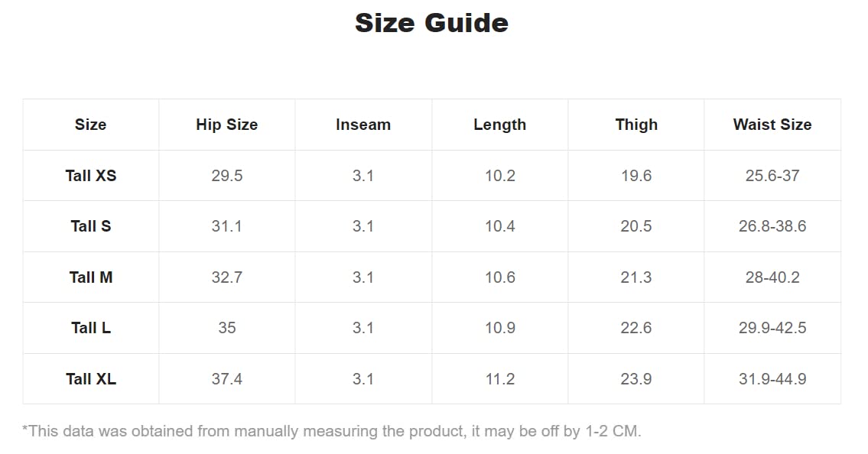Image resolution: width=868 pixels, height=454 pixels.
Task: Click the Inseam column header
Action: (x=363, y=125)
